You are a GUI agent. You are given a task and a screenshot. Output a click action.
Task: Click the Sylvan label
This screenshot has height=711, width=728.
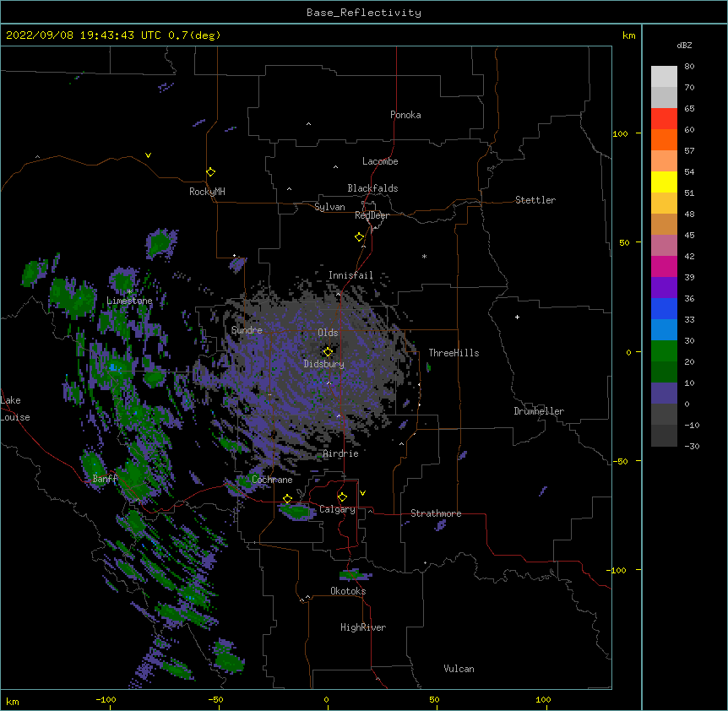329,207
